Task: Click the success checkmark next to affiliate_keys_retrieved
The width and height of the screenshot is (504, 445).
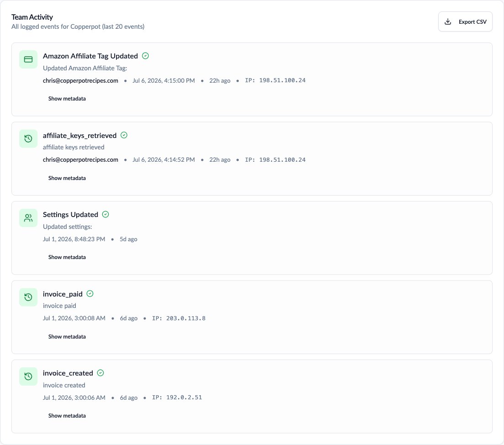Action: tap(124, 135)
